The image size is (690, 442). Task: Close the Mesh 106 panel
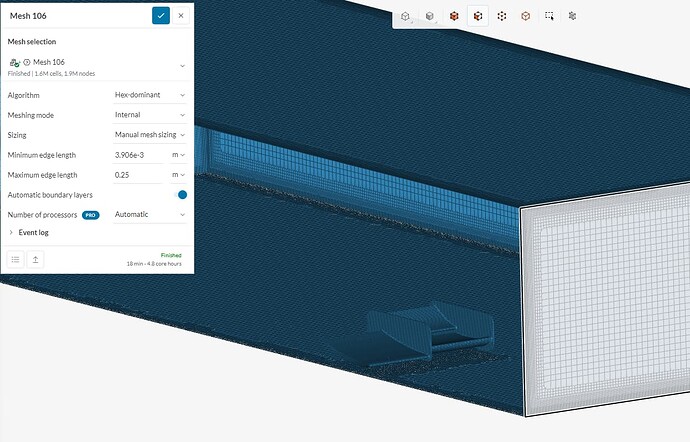click(x=181, y=15)
